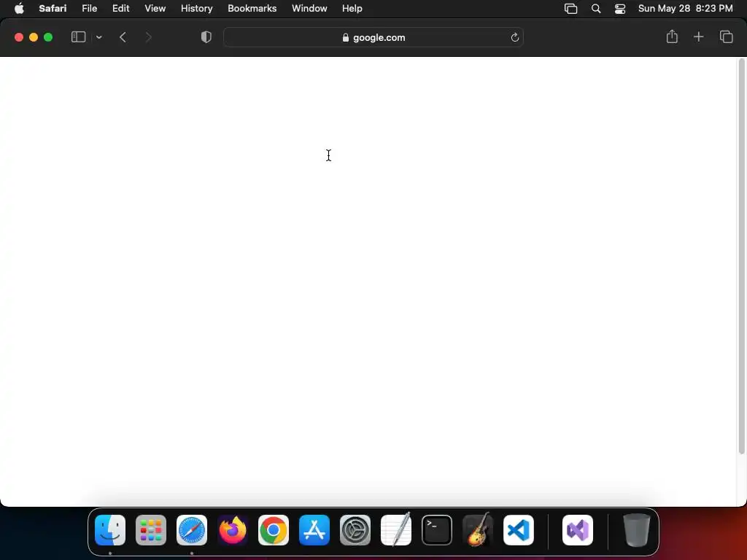This screenshot has height=560, width=747.
Task: Enter full screen with the green button
Action: pyautogui.click(x=48, y=37)
